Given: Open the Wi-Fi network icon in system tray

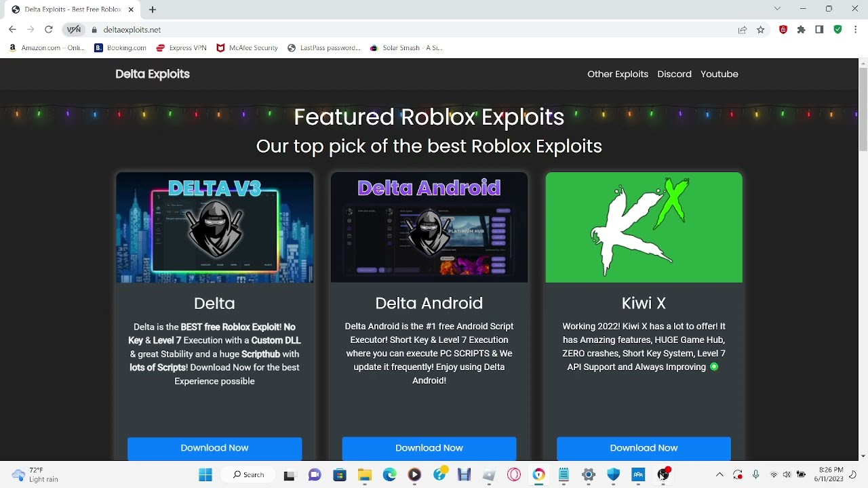Looking at the screenshot, I should point(774,474).
